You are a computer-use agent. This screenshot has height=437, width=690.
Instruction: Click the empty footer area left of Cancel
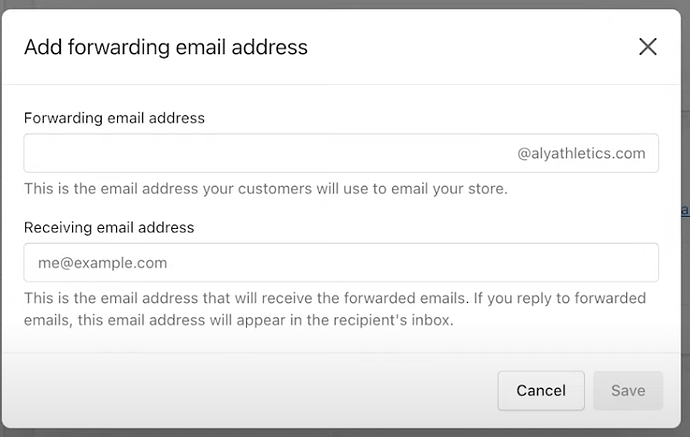click(x=250, y=390)
